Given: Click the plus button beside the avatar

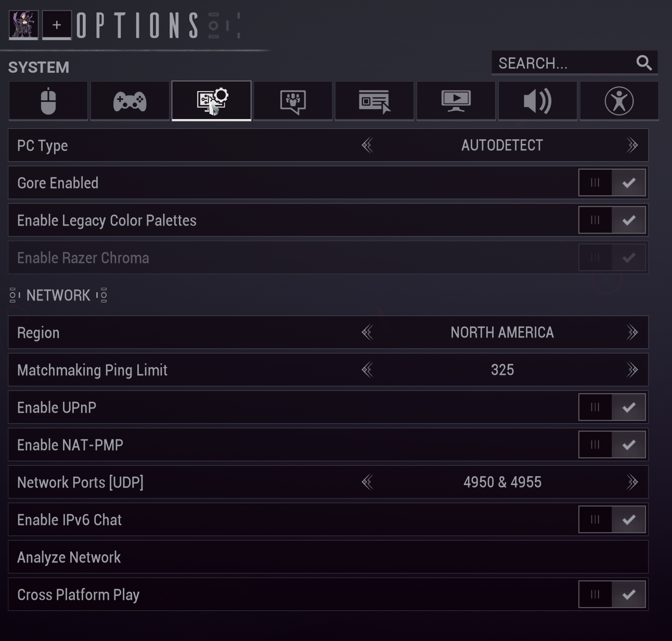Looking at the screenshot, I should 57,25.
